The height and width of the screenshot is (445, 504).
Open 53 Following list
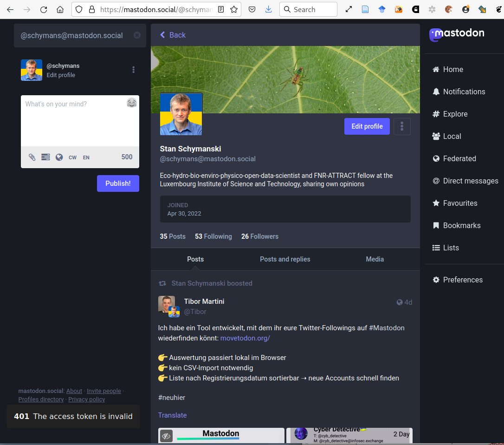click(x=213, y=236)
